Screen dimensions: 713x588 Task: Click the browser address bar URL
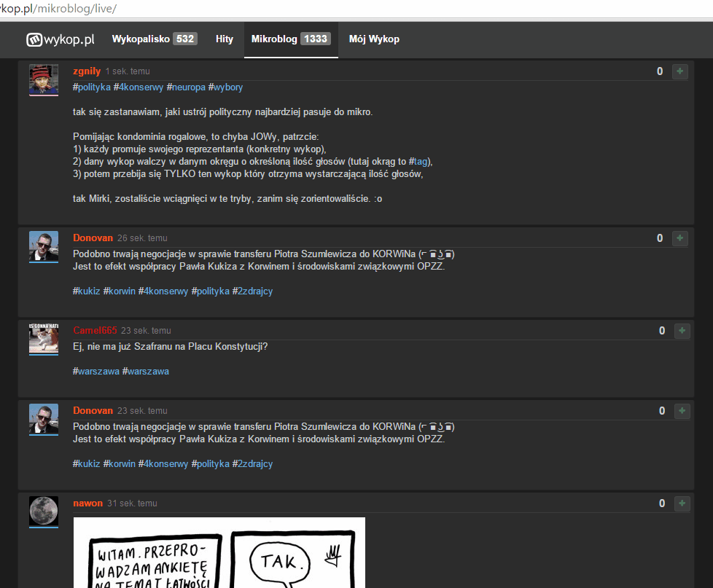58,9
